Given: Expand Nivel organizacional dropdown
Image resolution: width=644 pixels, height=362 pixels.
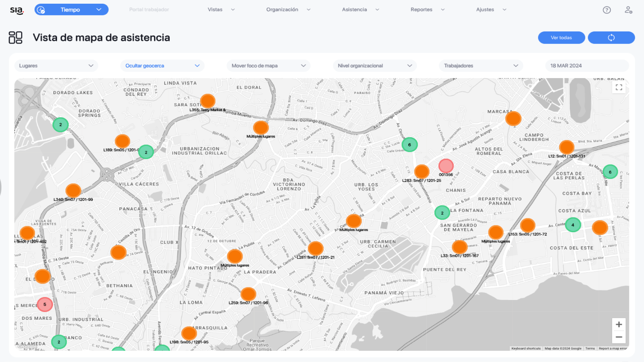Looking at the screenshot, I should coord(375,66).
